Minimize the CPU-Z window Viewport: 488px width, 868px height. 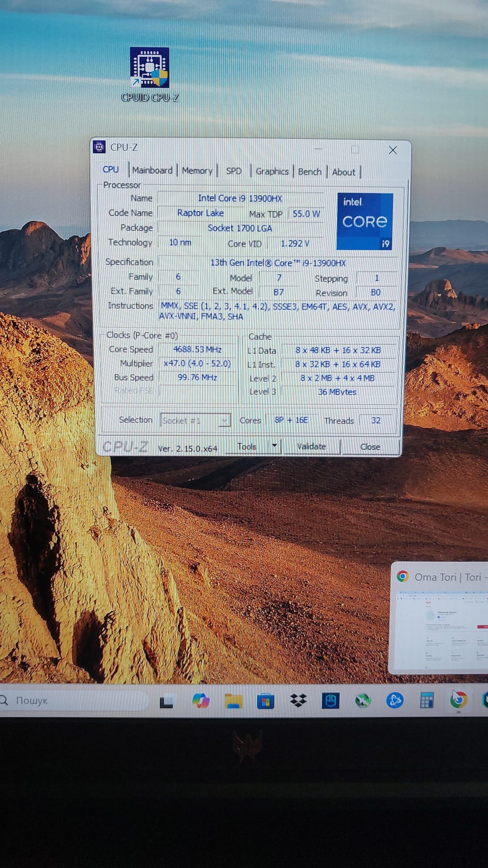click(319, 149)
